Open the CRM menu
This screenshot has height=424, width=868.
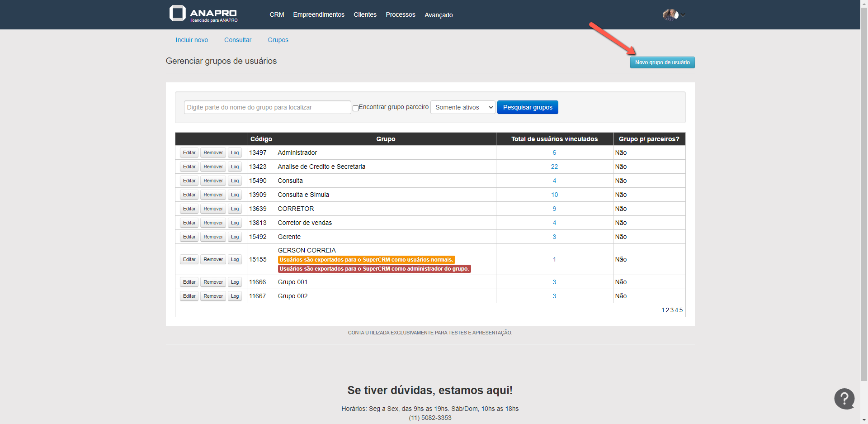point(277,14)
